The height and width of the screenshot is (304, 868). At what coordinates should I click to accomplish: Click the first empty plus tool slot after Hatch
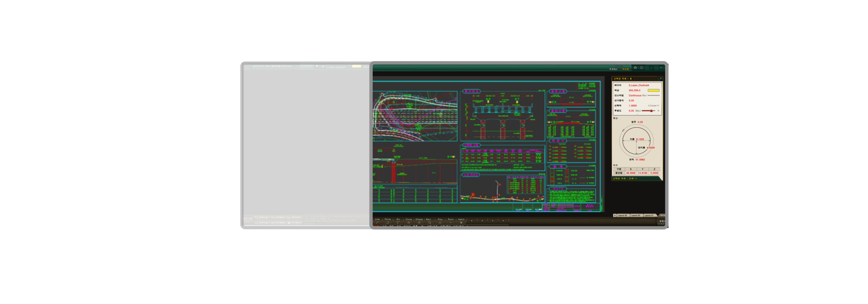471,221
